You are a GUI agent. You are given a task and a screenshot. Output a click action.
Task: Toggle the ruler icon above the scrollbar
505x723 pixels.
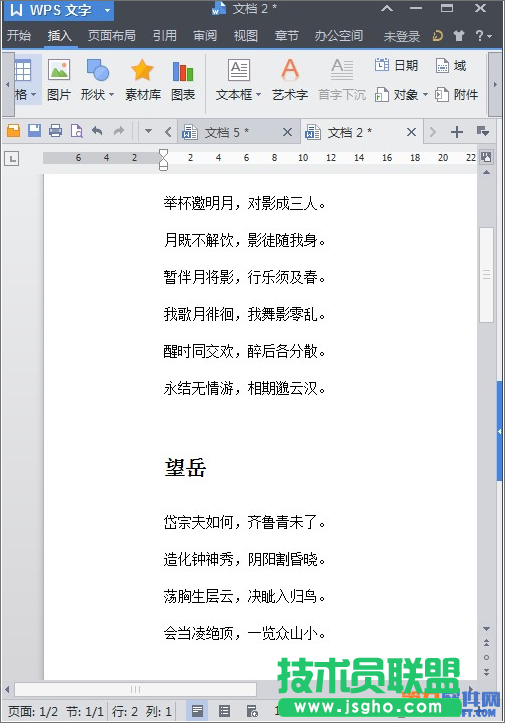pos(486,157)
